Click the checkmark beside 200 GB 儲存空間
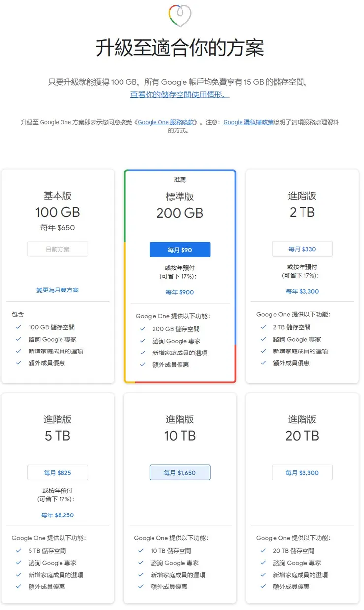364x610 pixels. coord(143,329)
